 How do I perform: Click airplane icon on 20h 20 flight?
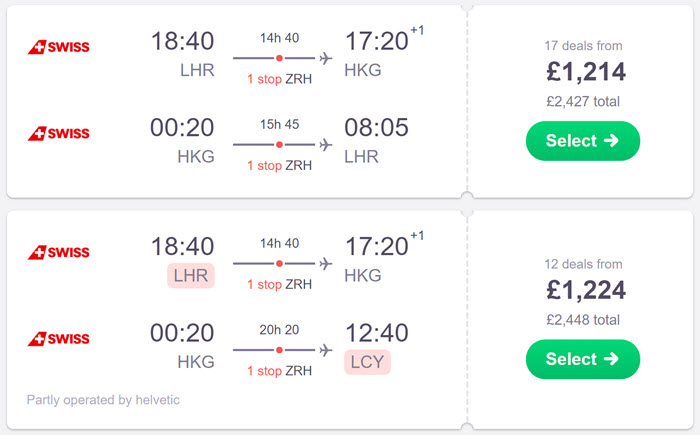coord(326,350)
